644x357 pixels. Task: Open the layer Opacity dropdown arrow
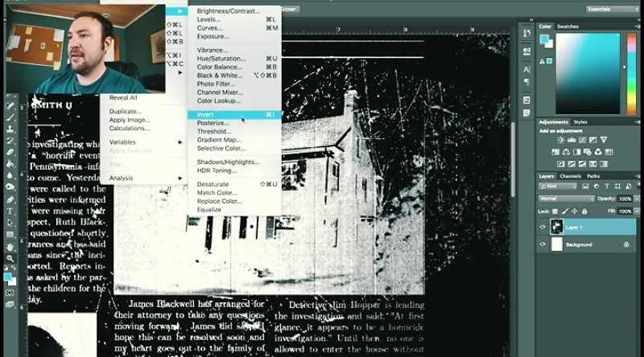coord(636,199)
